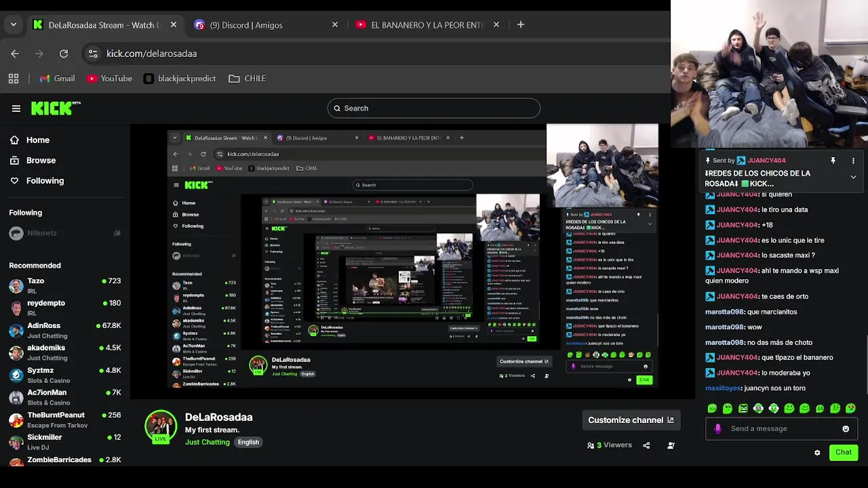Click JUANCY404 in 'te caes de orto' message
The image size is (868, 488).
(x=737, y=296)
